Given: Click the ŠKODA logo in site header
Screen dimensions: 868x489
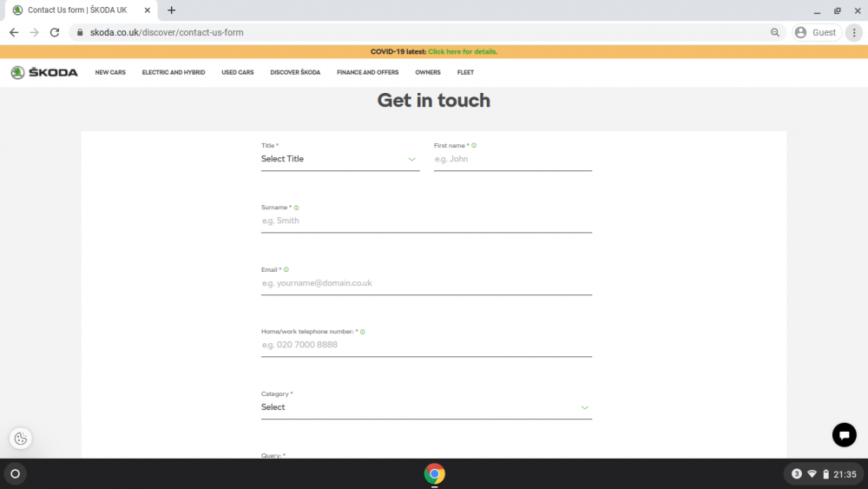Looking at the screenshot, I should 44,73.
